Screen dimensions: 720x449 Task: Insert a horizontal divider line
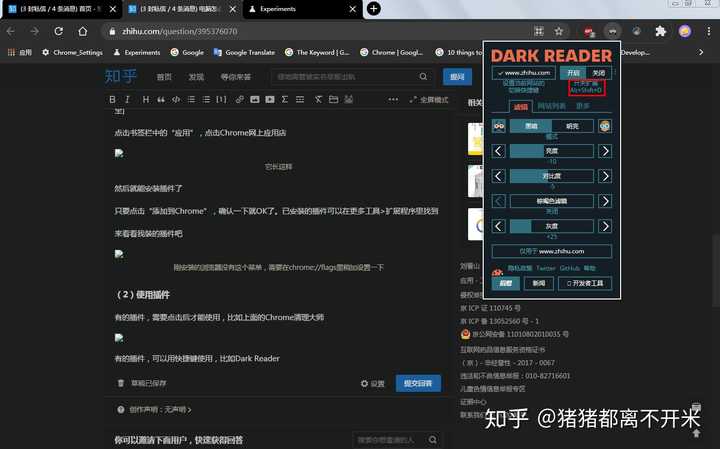point(300,99)
